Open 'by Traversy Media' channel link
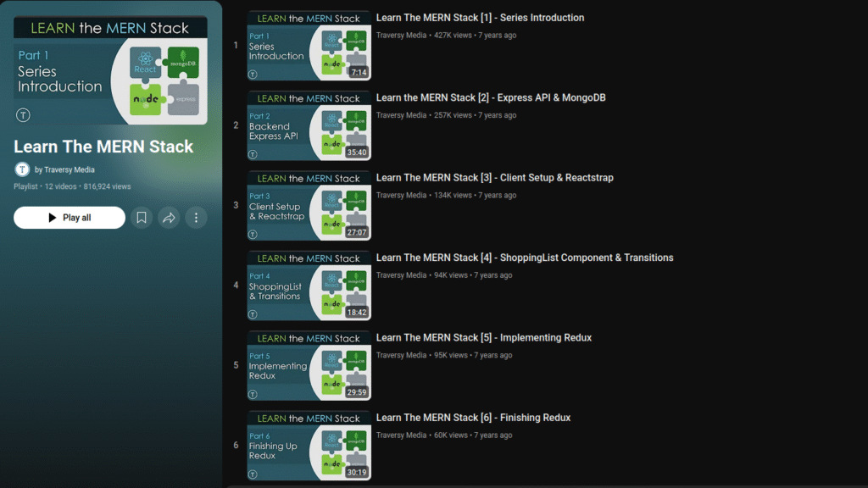The height and width of the screenshot is (488, 868). coord(64,169)
